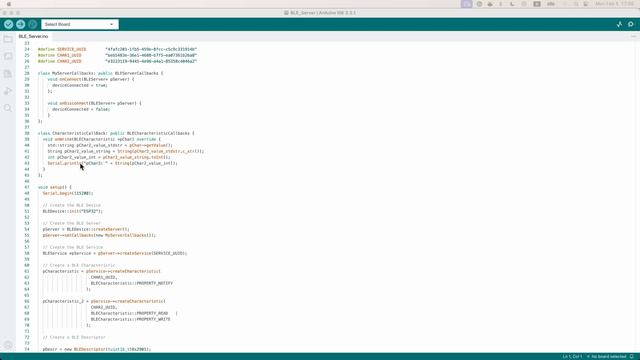The image size is (640, 360).
Task: Click class MyServerCallbacks declaration line
Action: (100, 73)
